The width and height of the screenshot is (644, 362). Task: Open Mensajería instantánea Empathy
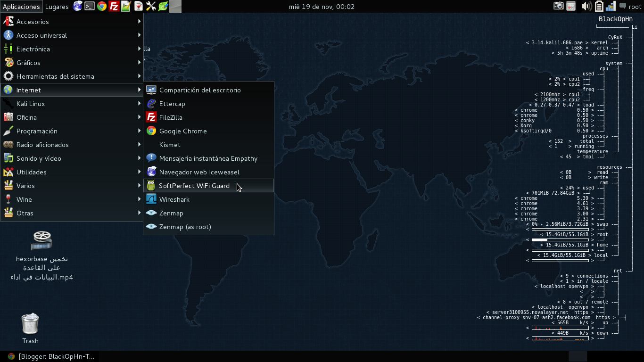(208, 158)
